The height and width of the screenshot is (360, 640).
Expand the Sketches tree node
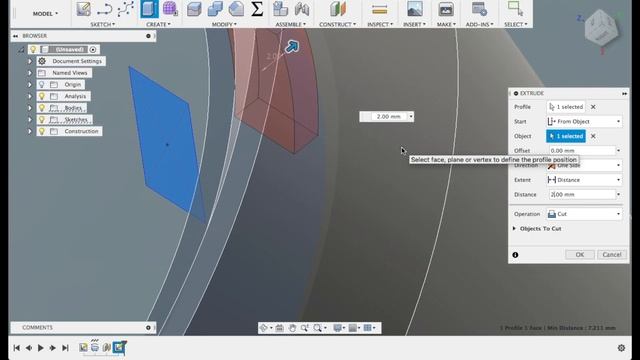30,120
